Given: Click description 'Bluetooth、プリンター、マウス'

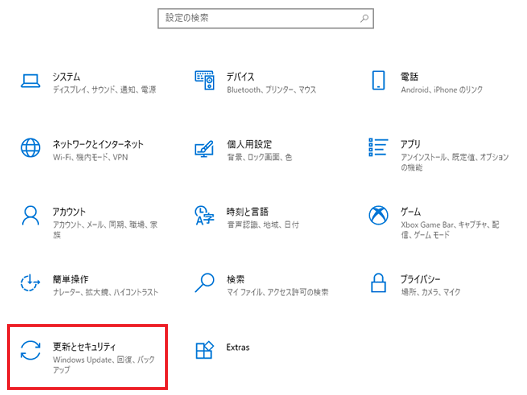Looking at the screenshot, I should coord(271,90).
